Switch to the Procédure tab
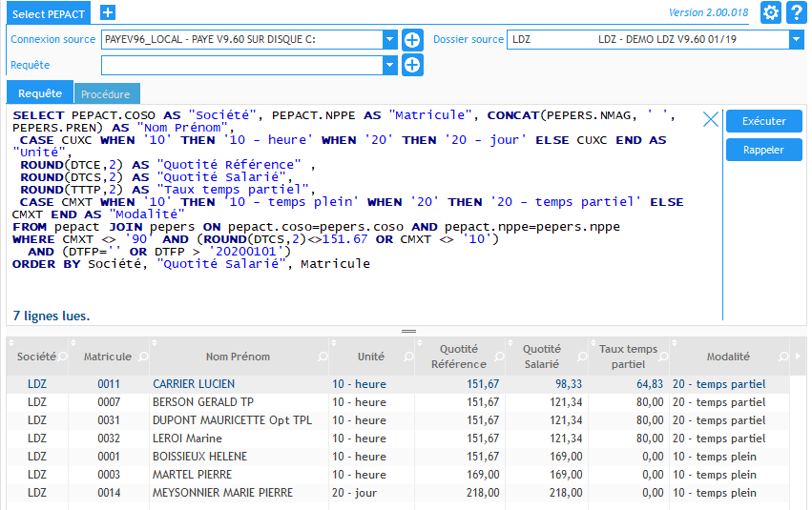This screenshot has width=812, height=510. pos(106,94)
